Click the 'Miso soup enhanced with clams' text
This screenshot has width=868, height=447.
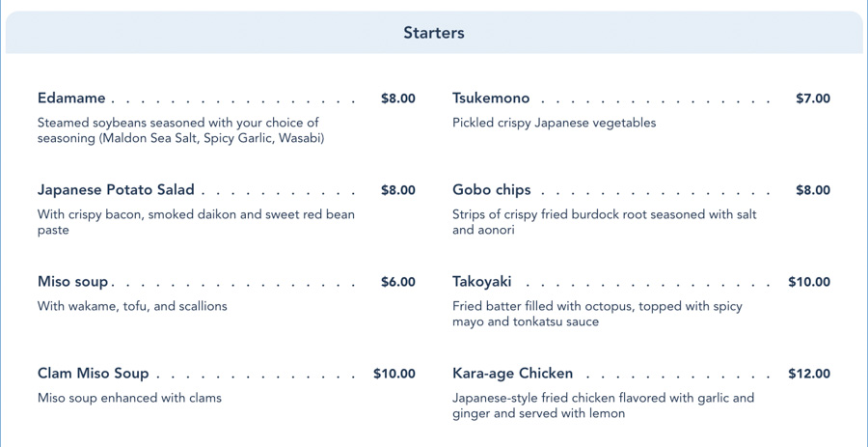click(x=129, y=398)
